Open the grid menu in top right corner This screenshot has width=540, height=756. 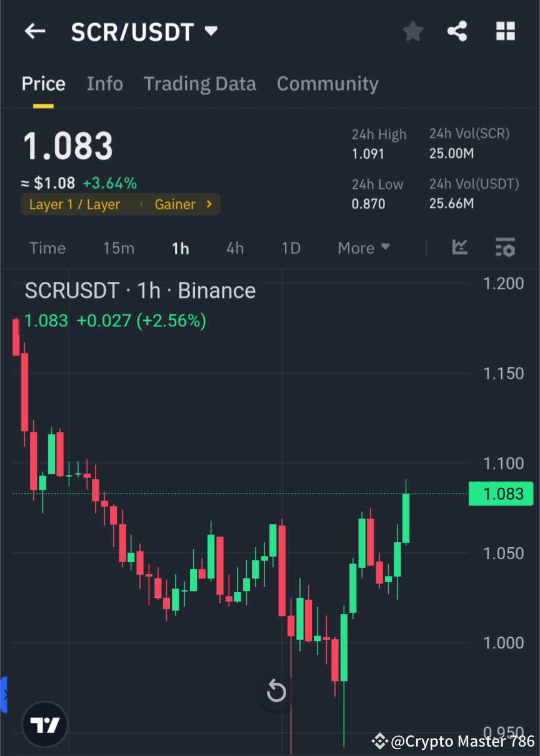505,31
